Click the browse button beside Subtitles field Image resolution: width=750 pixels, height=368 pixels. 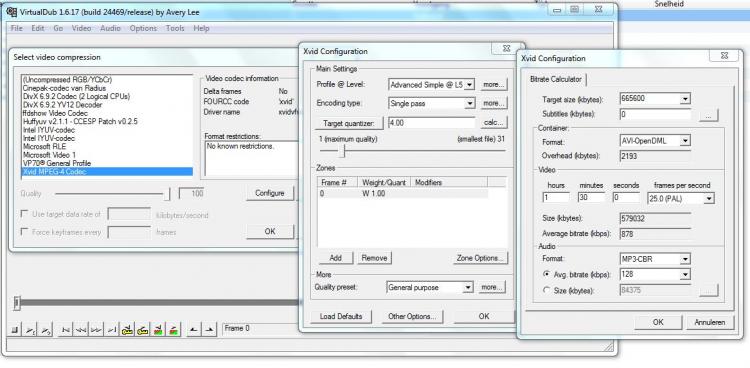708,115
